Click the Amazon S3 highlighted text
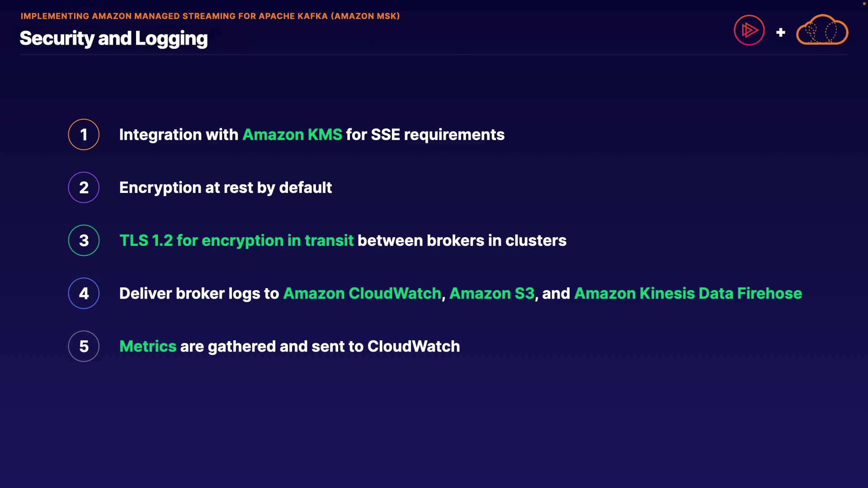 point(491,293)
